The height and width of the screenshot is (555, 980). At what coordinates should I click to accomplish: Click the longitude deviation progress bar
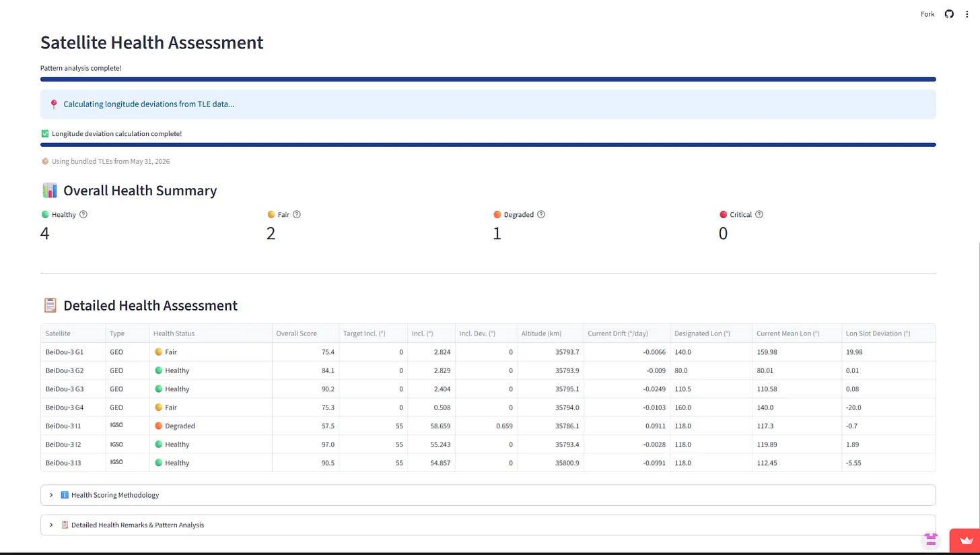[x=488, y=145]
